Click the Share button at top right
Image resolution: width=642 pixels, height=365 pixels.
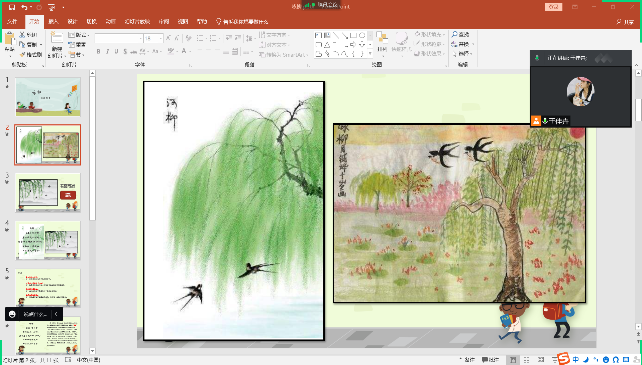(x=626, y=22)
